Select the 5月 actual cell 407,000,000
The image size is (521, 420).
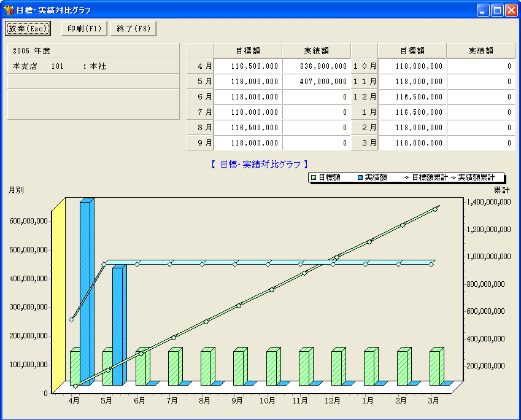(317, 82)
